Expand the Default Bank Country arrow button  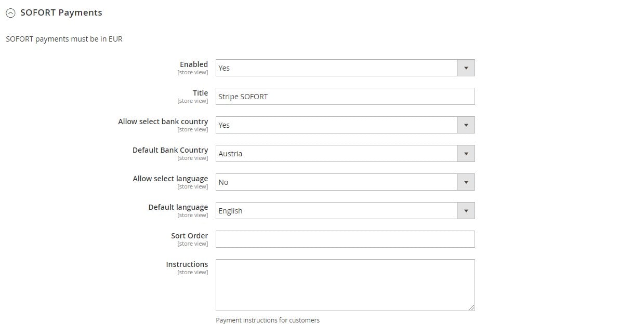[x=466, y=154]
